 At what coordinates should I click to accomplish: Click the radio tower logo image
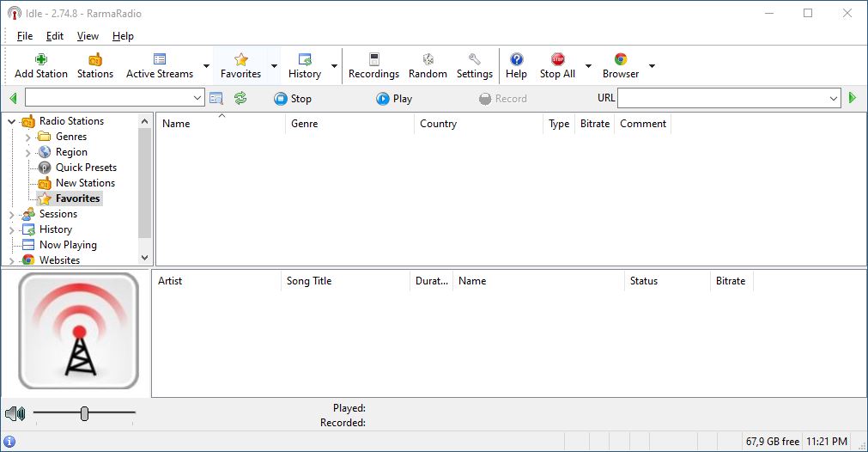[x=79, y=331]
